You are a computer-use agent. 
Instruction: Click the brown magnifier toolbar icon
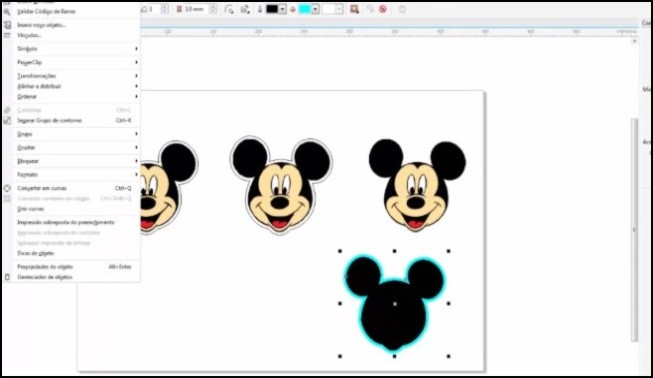click(354, 9)
